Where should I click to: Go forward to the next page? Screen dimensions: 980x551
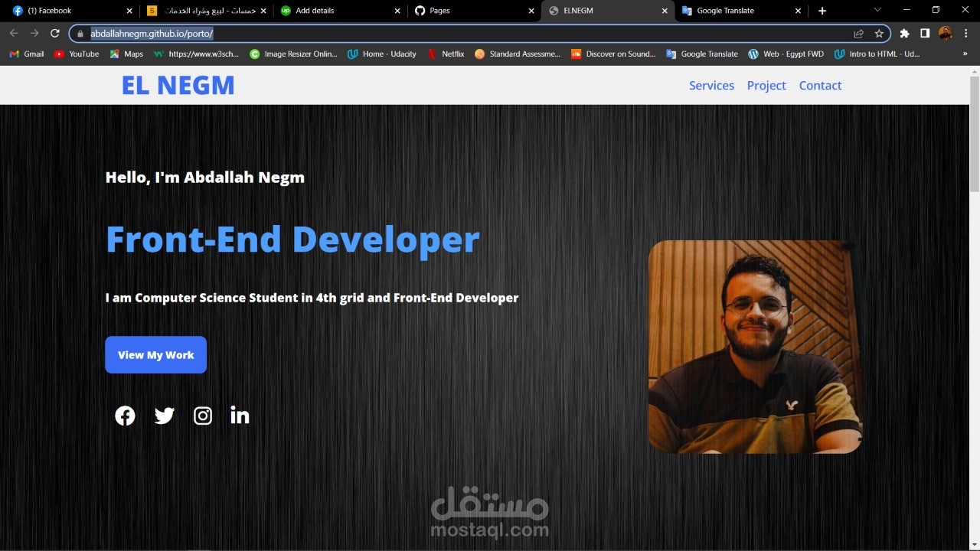pos(34,34)
